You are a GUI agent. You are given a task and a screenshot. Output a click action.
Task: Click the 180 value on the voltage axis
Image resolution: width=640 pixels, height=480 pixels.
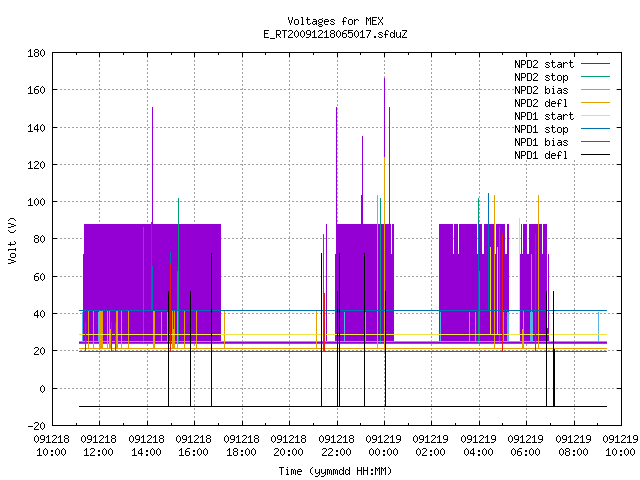click(x=36, y=53)
